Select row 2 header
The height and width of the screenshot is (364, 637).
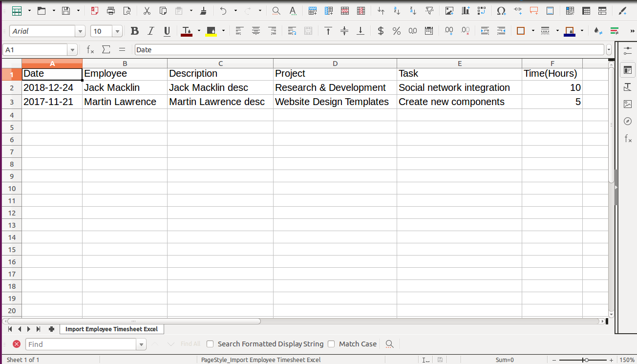[12, 88]
